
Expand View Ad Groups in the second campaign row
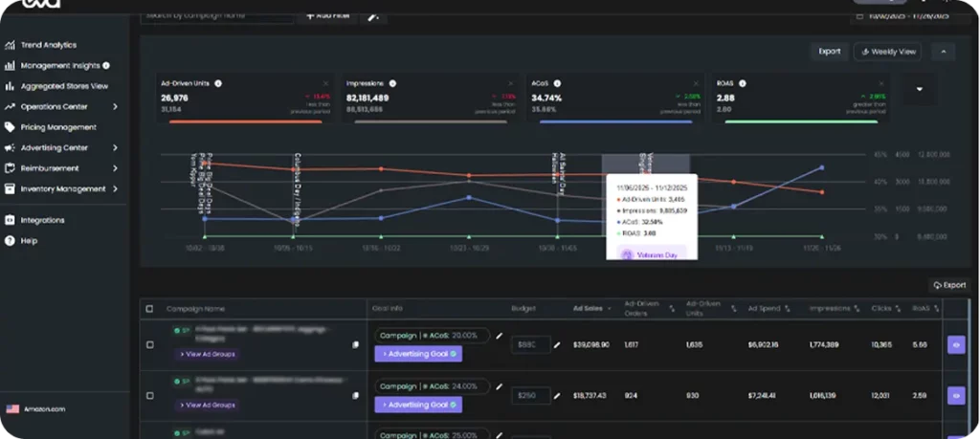tap(207, 405)
